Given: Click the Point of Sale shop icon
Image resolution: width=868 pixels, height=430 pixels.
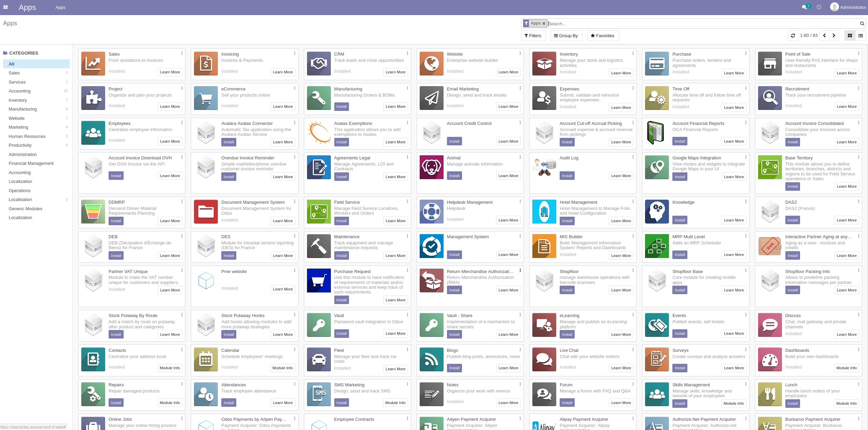Looking at the screenshot, I should (x=770, y=63).
